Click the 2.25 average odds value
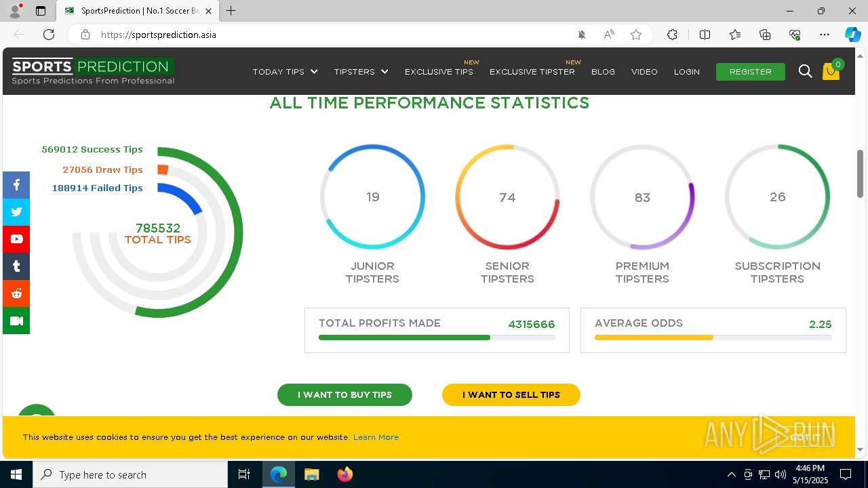This screenshot has height=488, width=868. 821,325
